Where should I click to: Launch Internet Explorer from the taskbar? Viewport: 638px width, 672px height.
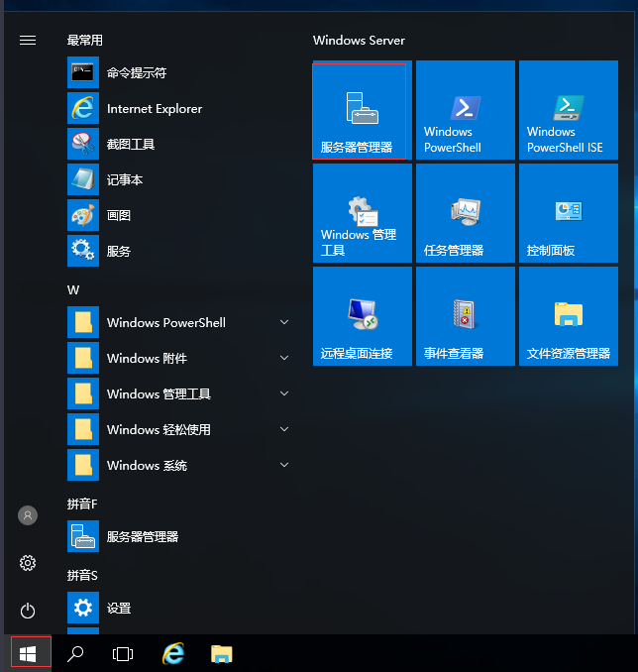point(173,653)
